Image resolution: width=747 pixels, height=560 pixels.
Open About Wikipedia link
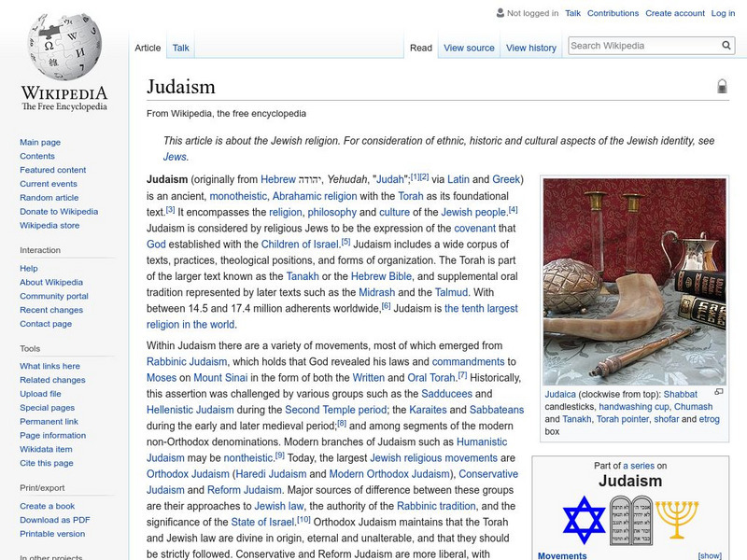coord(51,283)
